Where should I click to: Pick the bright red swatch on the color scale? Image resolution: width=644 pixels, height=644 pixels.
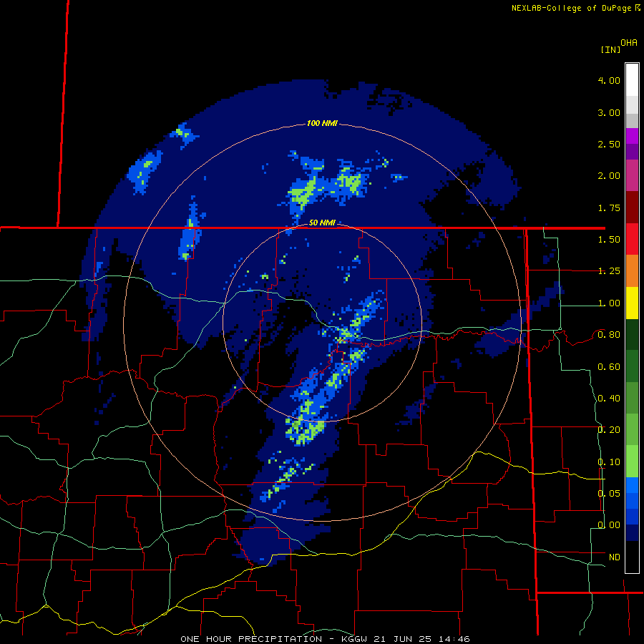click(632, 239)
